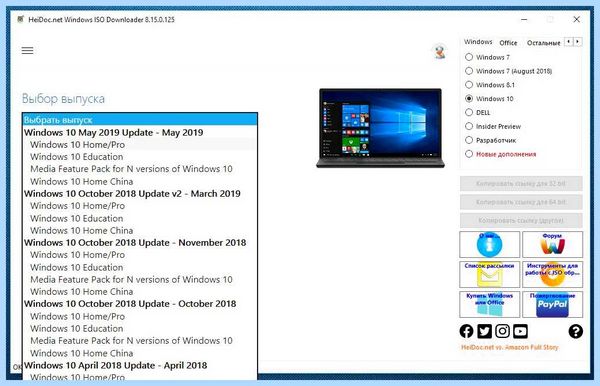Viewport: 600px width, 386px height.
Task: Open the Форум tile
Action: (x=552, y=244)
